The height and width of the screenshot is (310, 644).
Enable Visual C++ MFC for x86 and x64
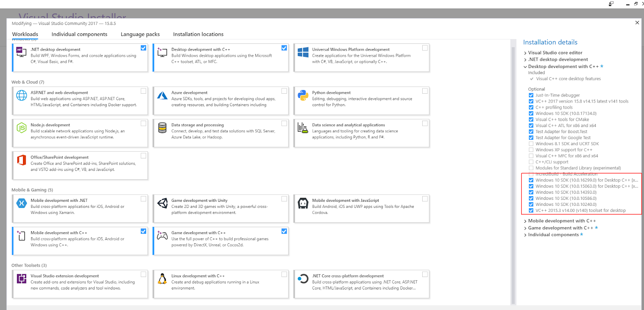(531, 156)
